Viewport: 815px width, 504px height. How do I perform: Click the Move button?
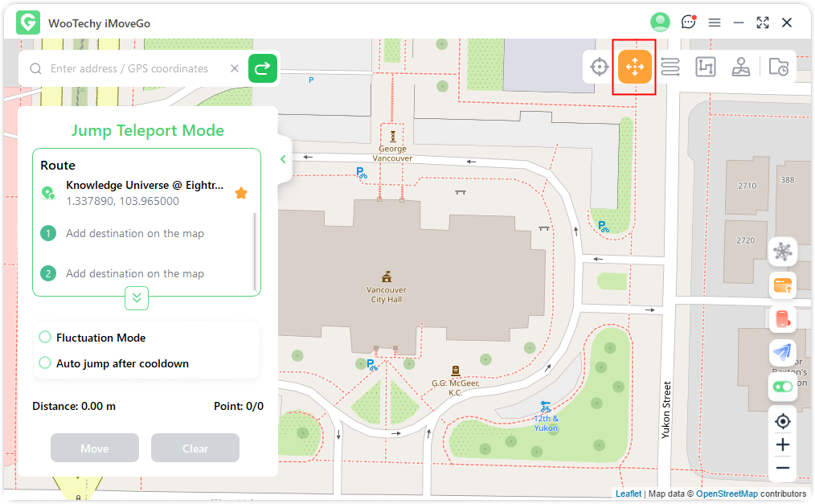[x=95, y=449]
